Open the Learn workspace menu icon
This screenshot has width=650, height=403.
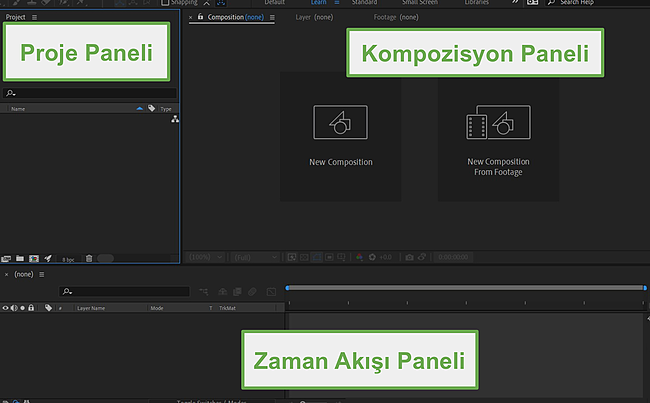(x=337, y=2)
